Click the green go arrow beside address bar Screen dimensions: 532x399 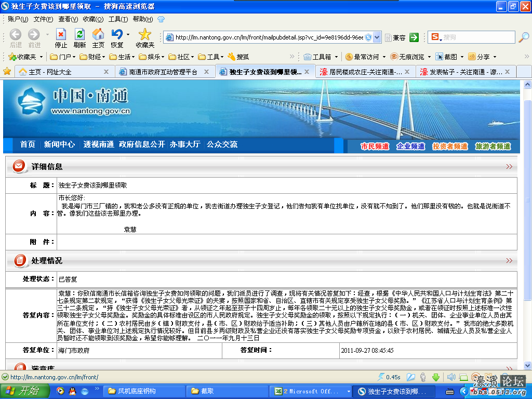click(x=414, y=37)
